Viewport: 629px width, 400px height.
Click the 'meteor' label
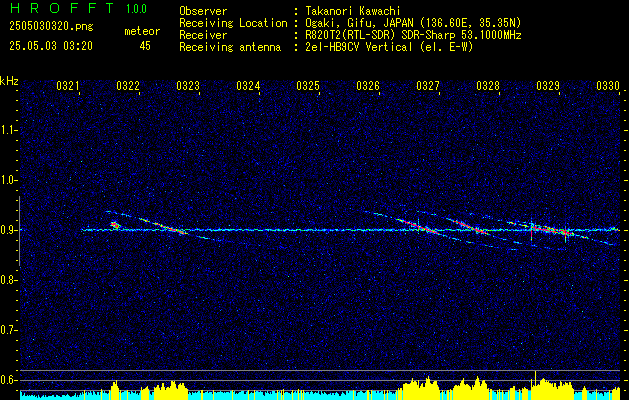(x=142, y=31)
